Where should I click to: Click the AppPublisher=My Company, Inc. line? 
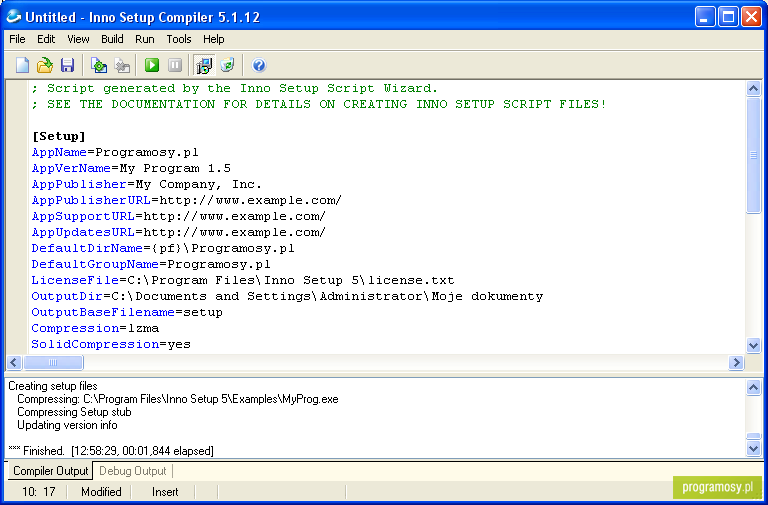147,184
